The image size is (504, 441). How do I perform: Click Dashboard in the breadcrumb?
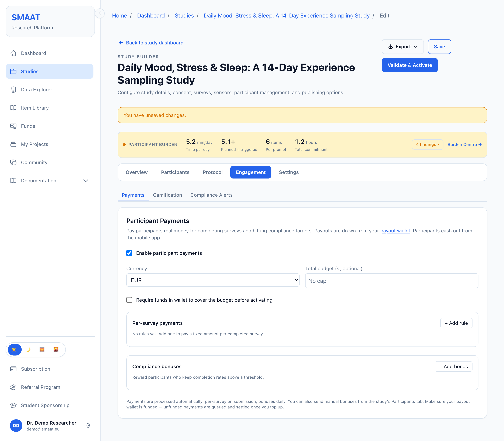pyautogui.click(x=151, y=16)
